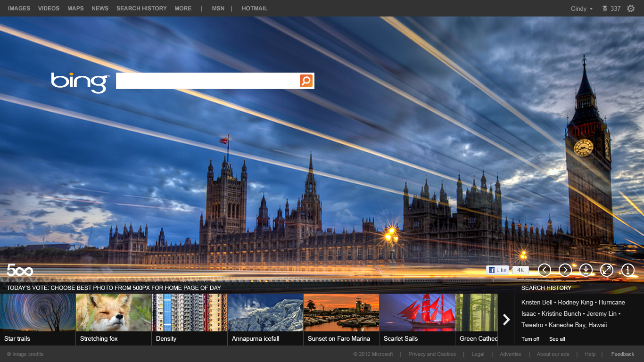Click the 337 rewards points count
Image resolution: width=644 pixels, height=362 pixels.
coord(615,8)
